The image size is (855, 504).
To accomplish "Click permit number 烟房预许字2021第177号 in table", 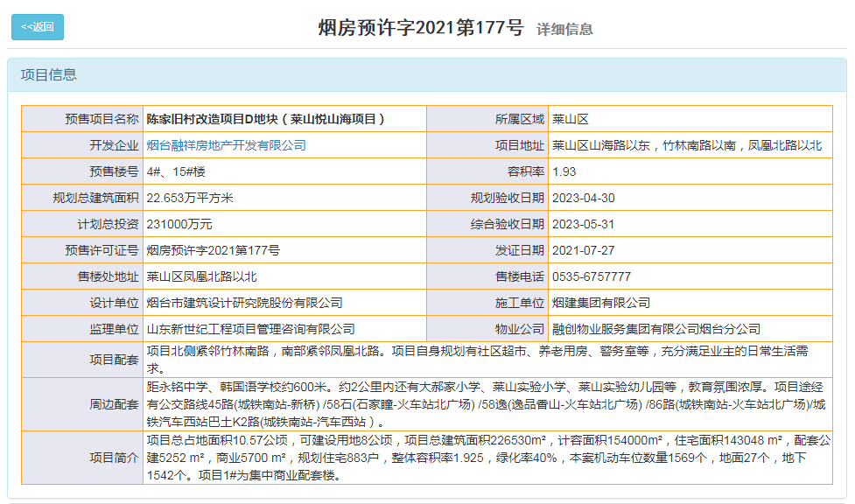I will (213, 250).
